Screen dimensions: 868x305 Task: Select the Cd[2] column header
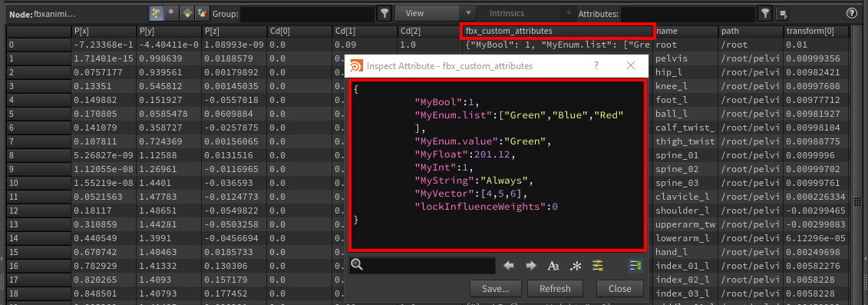tap(429, 31)
